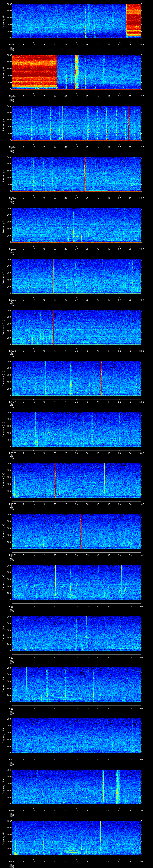Click the red vertical line in 11:10:00 panel

55,480
